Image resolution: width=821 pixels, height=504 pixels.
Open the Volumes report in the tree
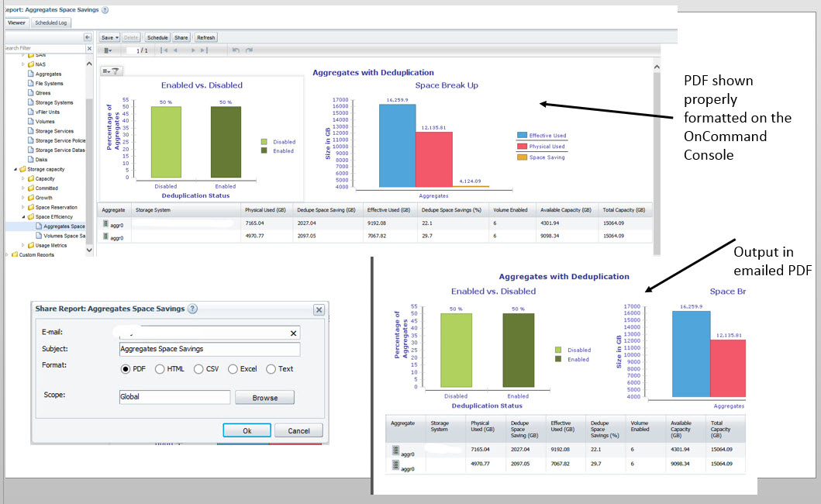(x=41, y=122)
